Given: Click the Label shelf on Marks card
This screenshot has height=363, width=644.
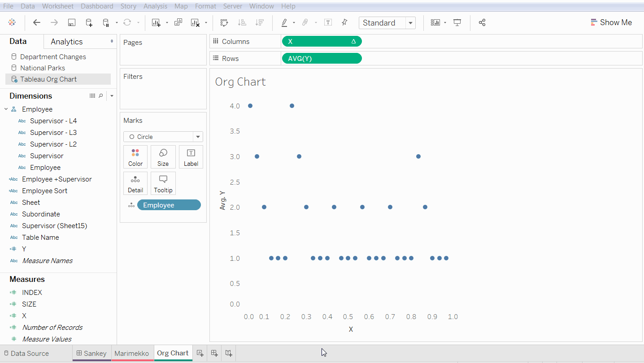Looking at the screenshot, I should [191, 157].
